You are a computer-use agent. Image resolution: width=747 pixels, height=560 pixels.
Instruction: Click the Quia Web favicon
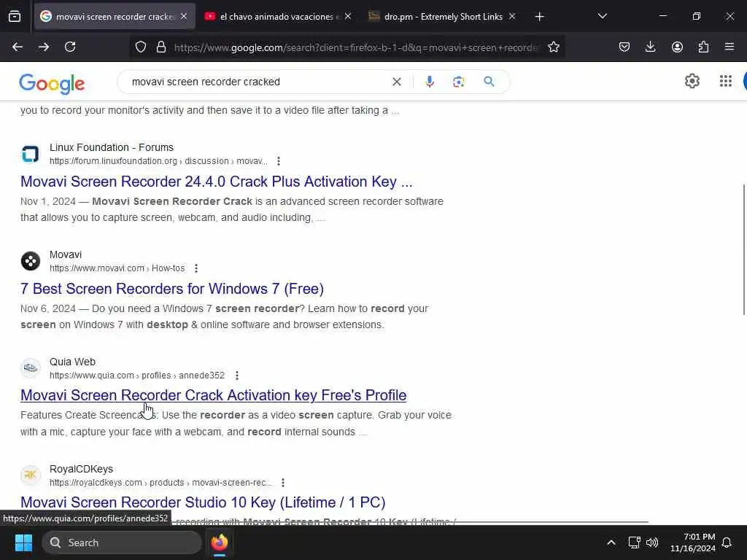pos(31,368)
